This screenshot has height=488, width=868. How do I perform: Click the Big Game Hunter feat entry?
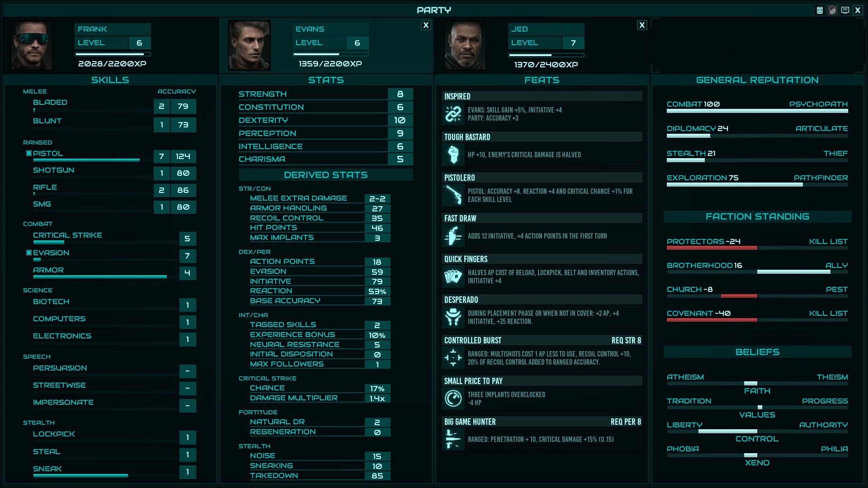click(542, 434)
